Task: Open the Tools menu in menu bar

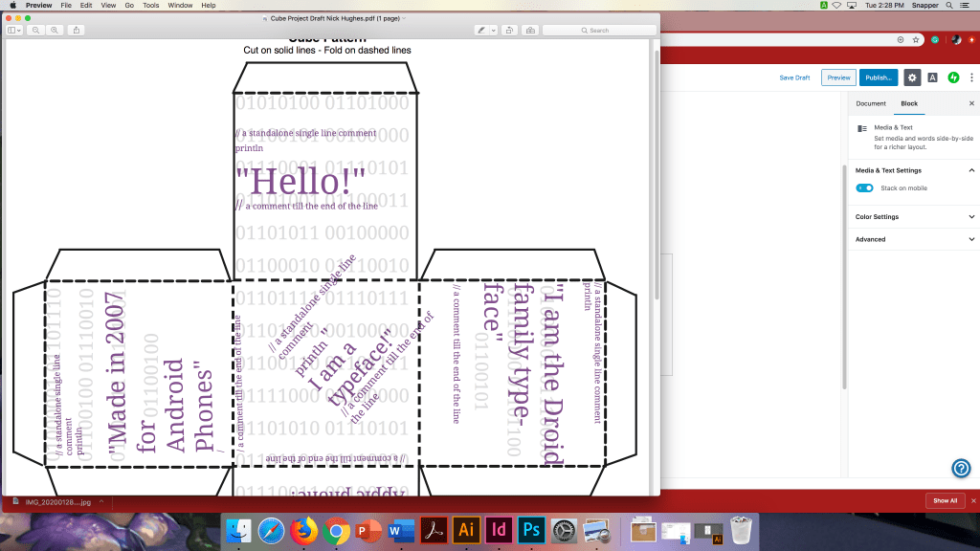Action: click(x=150, y=6)
